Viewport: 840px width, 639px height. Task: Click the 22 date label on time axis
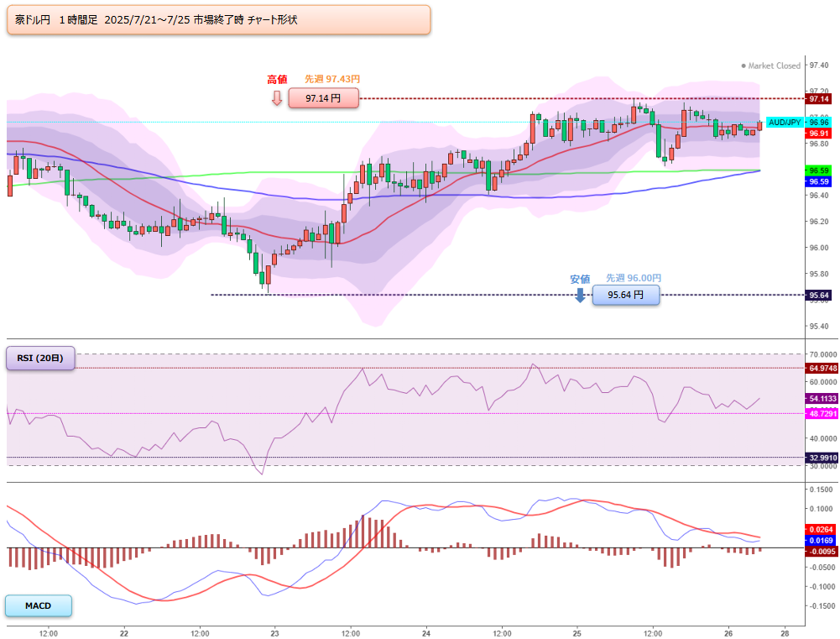point(124,633)
